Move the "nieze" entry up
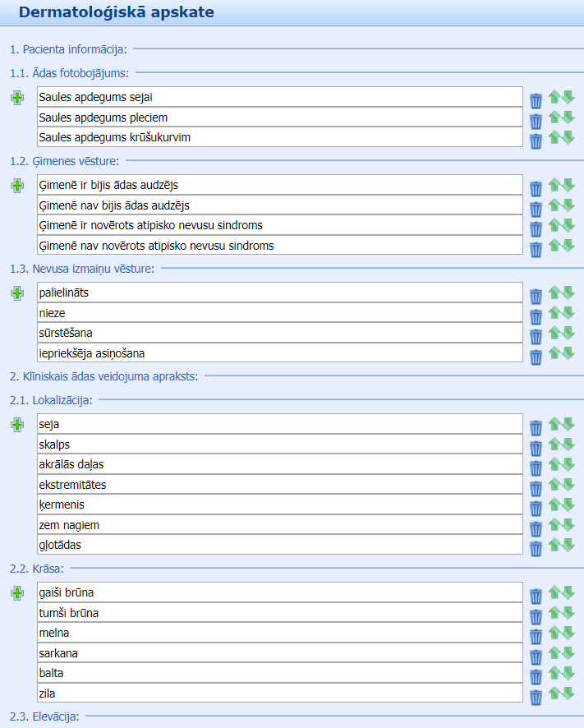Viewport: 584px width, 728px height. [x=554, y=313]
